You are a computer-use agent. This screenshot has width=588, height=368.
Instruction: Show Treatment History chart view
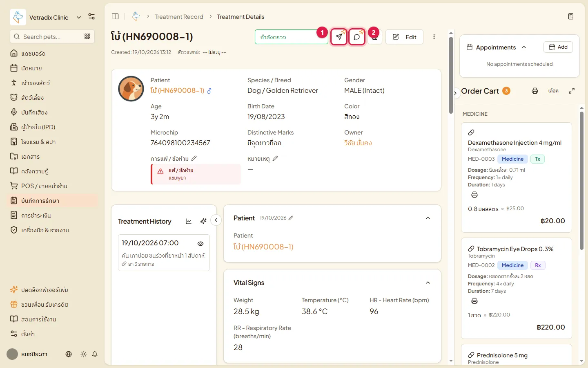(x=189, y=221)
